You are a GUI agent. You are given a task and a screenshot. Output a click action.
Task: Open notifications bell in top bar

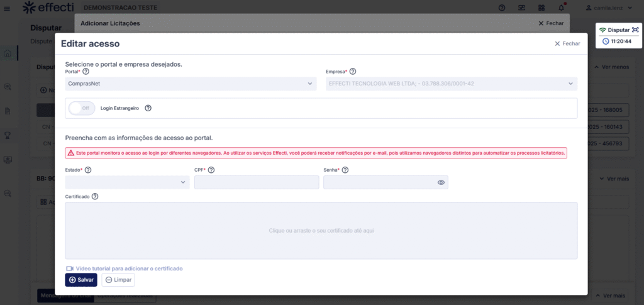pyautogui.click(x=561, y=8)
